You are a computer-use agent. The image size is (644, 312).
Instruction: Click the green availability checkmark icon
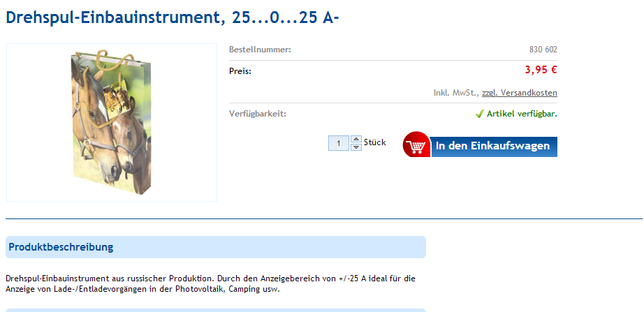pos(479,114)
